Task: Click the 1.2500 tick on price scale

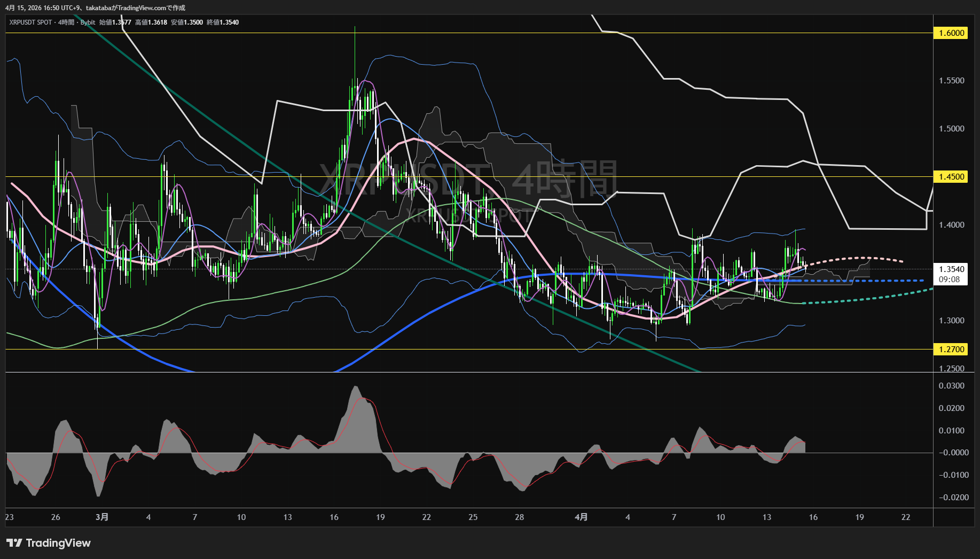Action: click(x=951, y=368)
